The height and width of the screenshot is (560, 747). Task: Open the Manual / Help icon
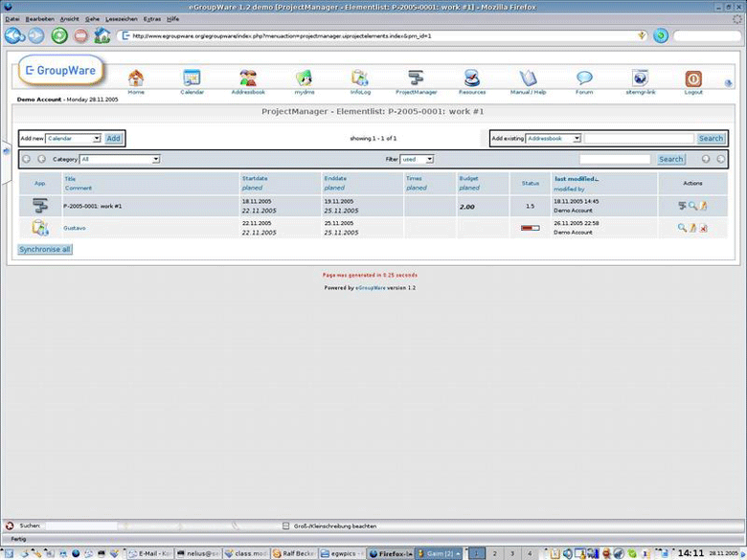tap(528, 78)
